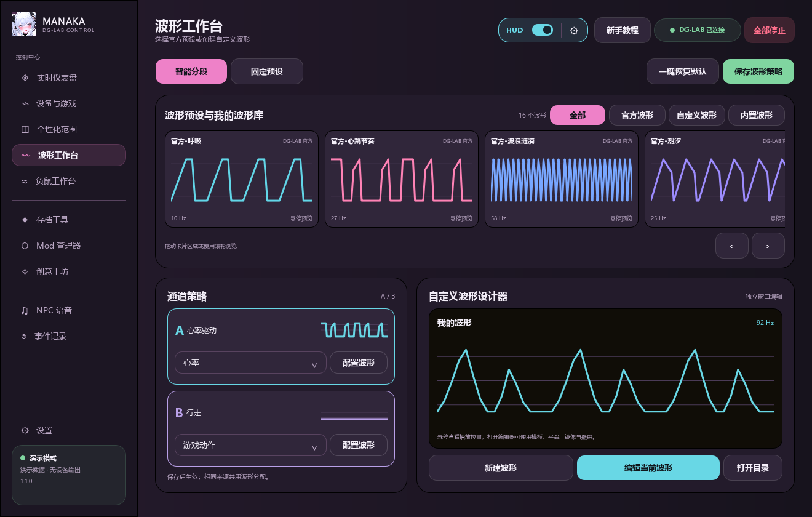This screenshot has height=517, width=812.
Task: Expand the 游戏动作 source dropdown
Action: pyautogui.click(x=250, y=445)
